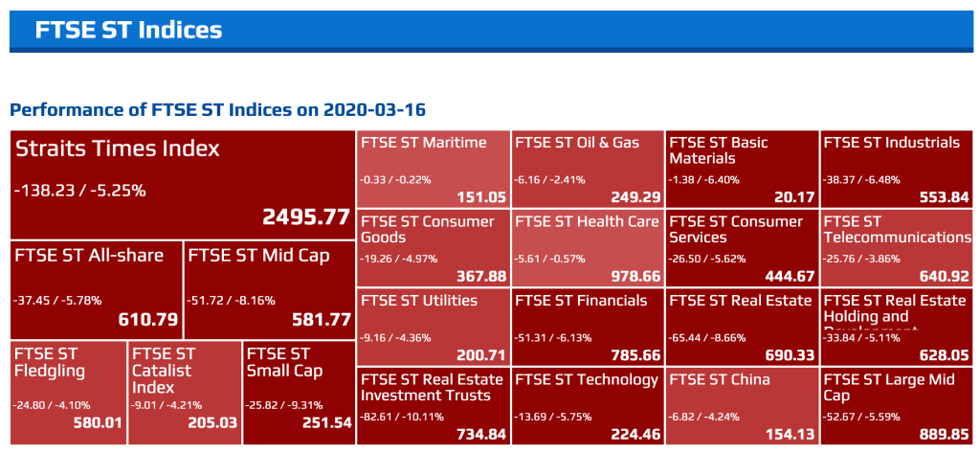Open the FTSE ST Large Mid Cap tile
This screenshot has height=453, width=980.
pyautogui.click(x=896, y=405)
